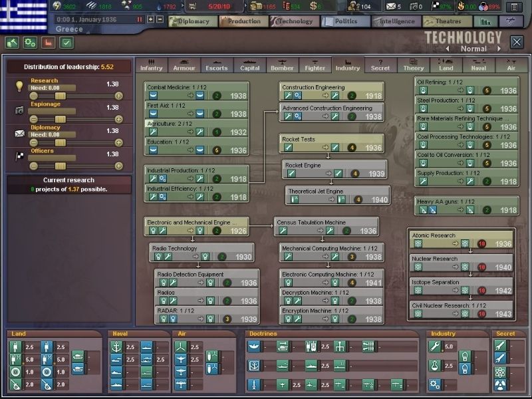This screenshot has width=532, height=399.
Task: Switch to the Infantry technology tab
Action: click(x=152, y=65)
